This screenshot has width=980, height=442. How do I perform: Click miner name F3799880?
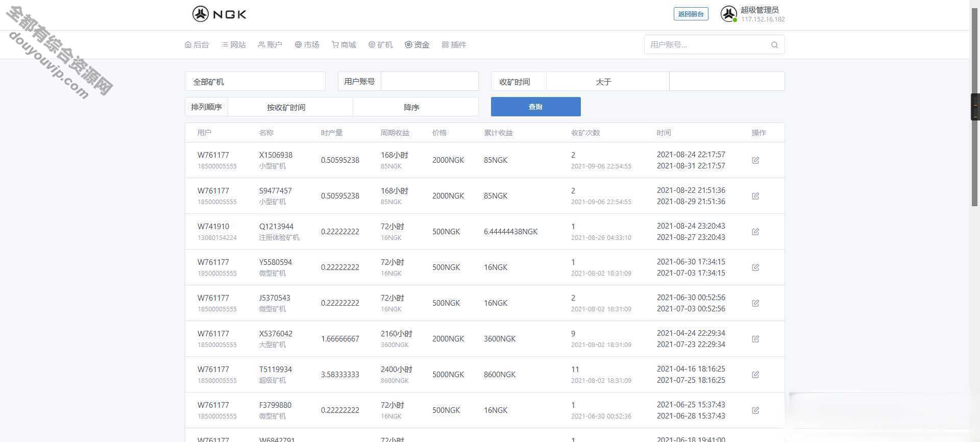tap(275, 405)
